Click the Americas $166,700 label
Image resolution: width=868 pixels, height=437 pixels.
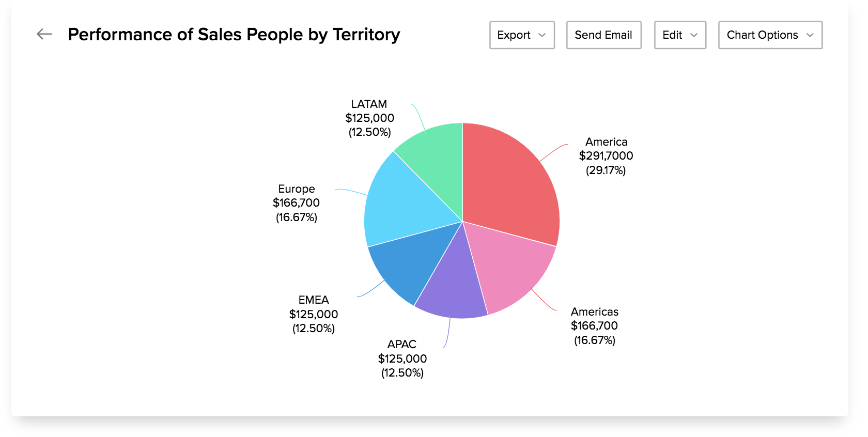pos(594,326)
